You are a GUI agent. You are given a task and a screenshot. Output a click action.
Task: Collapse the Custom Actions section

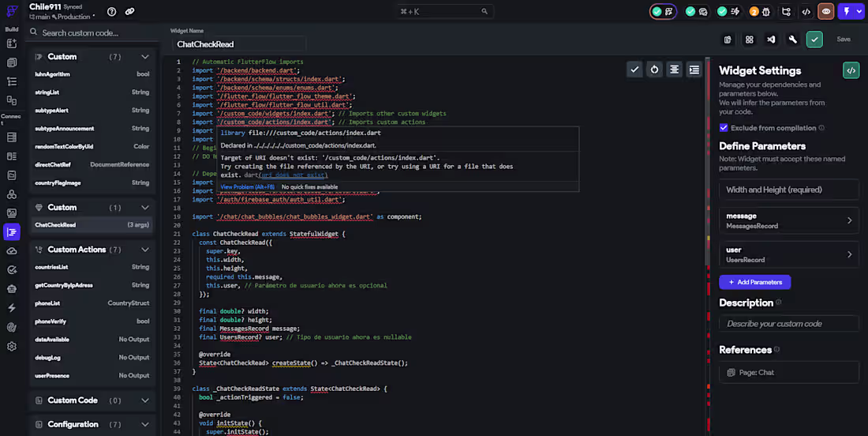(145, 250)
